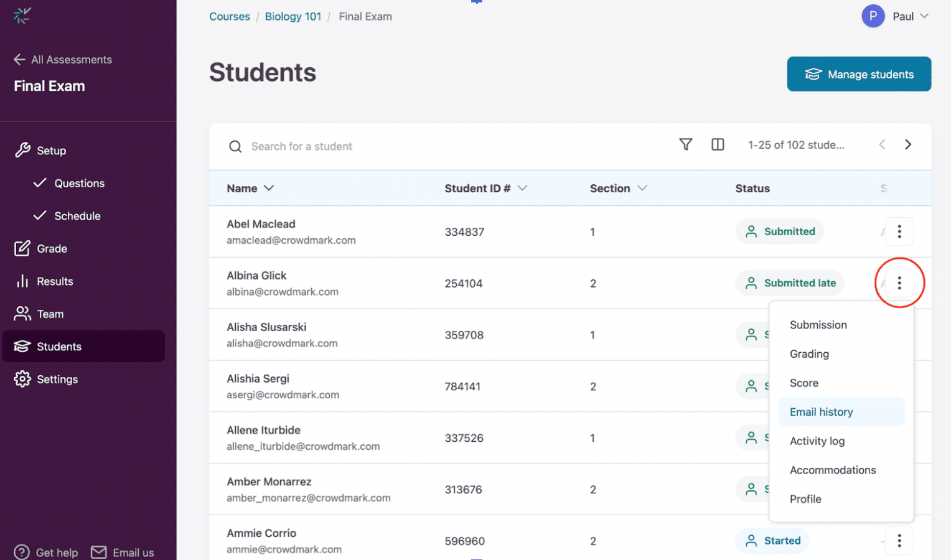Go to the next page of students
This screenshot has width=951, height=560.
pos(908,144)
